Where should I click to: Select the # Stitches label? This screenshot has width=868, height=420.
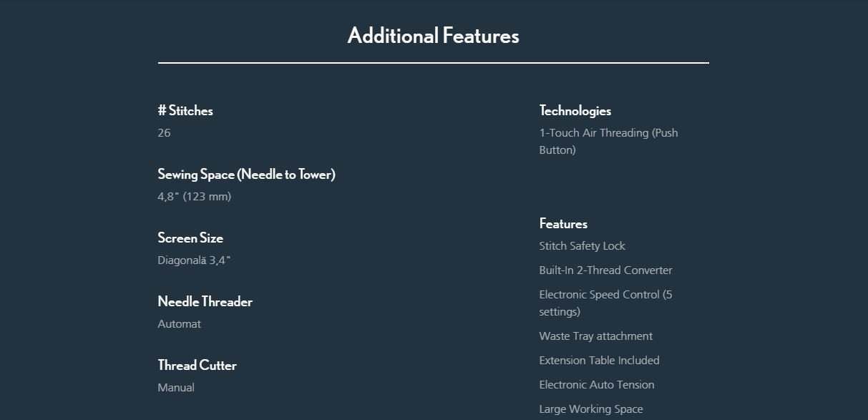coord(185,110)
